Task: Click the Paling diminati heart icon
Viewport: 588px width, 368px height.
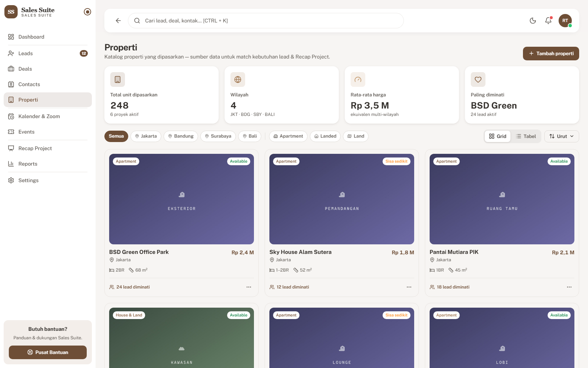Action: tap(478, 79)
